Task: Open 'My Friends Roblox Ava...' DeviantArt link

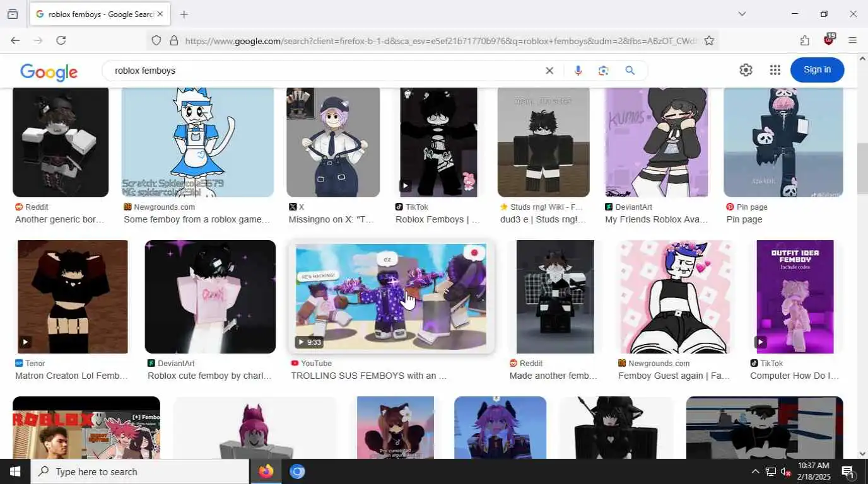Action: 657,219
